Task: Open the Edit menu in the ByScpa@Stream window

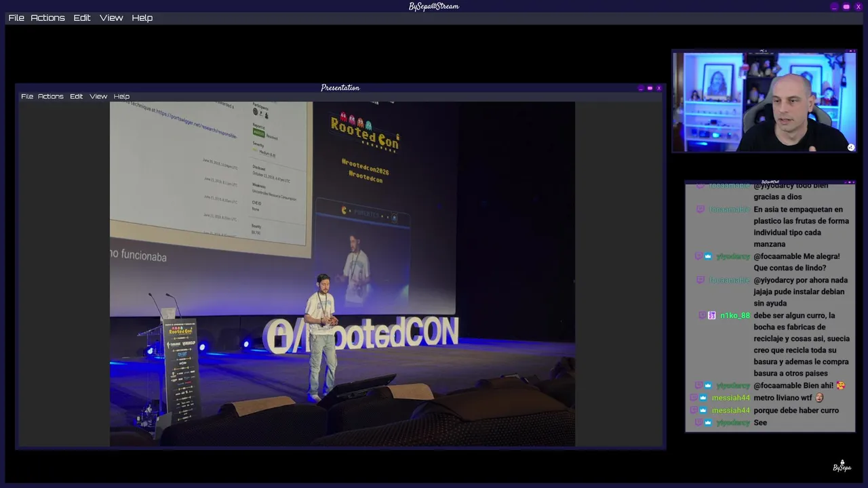Action: click(x=82, y=18)
